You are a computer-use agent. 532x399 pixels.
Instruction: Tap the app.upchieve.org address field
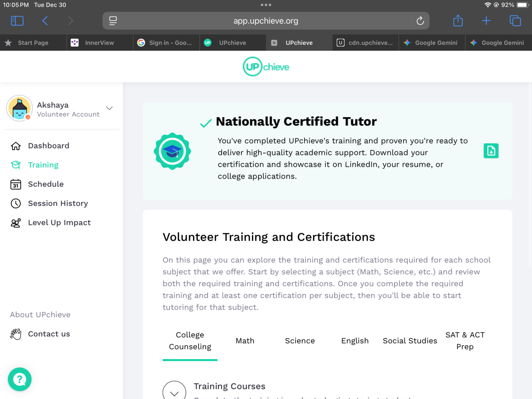[x=266, y=21]
